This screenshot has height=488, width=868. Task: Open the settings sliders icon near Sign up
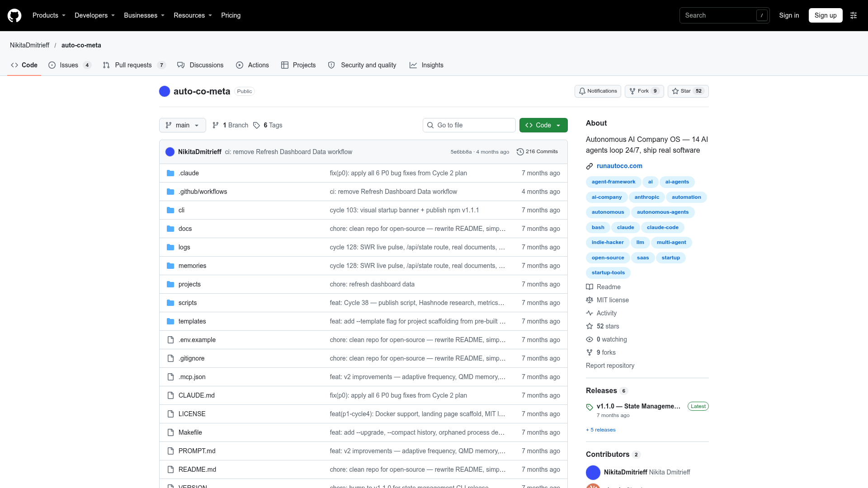coord(854,15)
